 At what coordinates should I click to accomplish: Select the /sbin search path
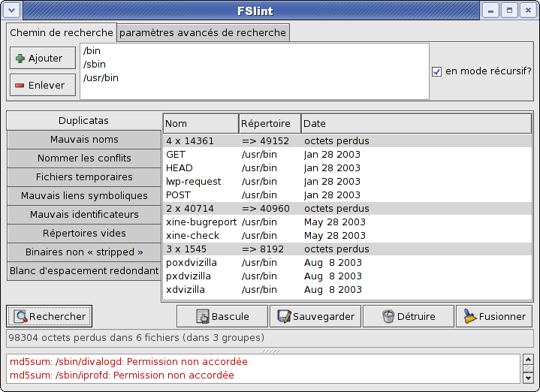(x=255, y=65)
